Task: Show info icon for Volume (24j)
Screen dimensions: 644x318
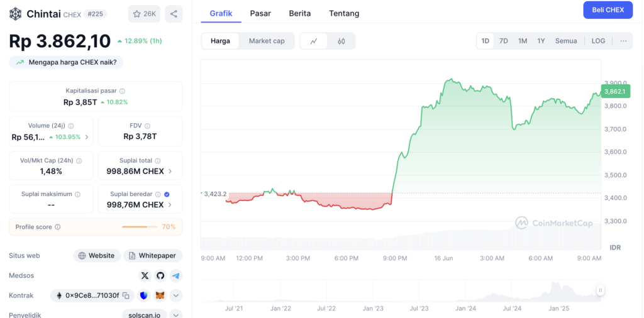Action: [71, 126]
